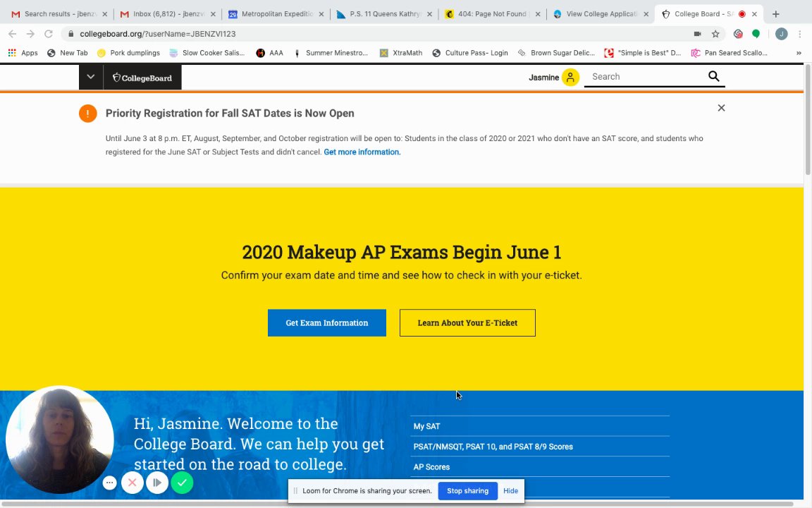
Task: Click the vertical page scrollbar
Action: coord(807,119)
